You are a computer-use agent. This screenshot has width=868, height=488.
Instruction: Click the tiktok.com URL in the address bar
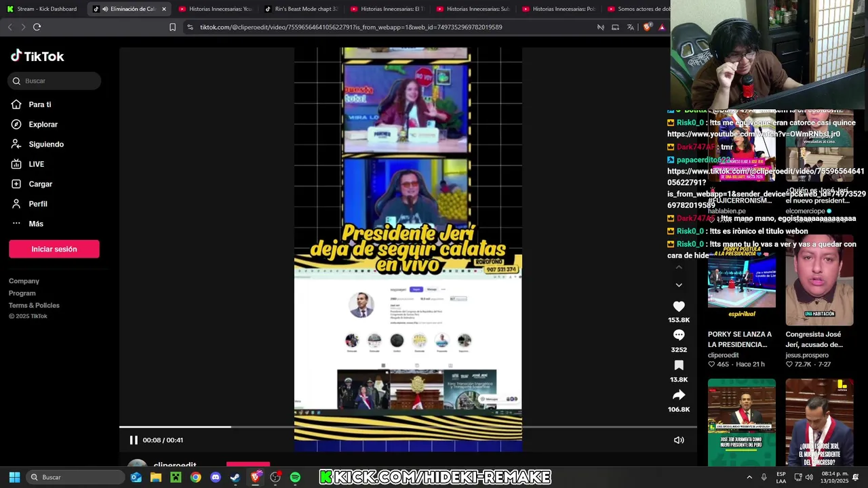[x=351, y=27]
